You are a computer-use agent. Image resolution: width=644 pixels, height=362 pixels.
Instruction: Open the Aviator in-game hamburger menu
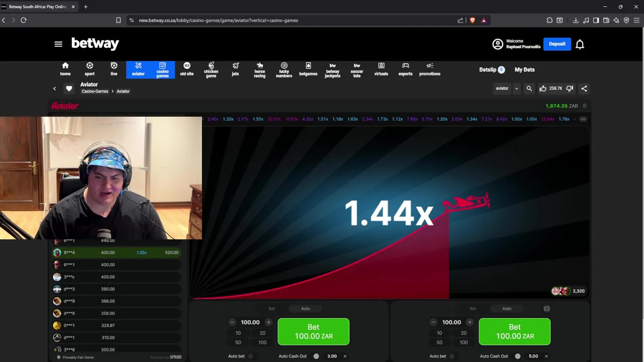(x=585, y=106)
